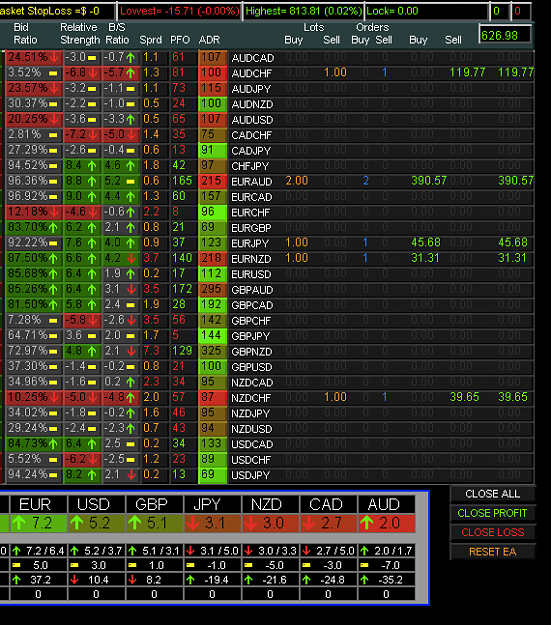Select the AUDCAD pair label
The height and width of the screenshot is (625, 551).
pos(253,58)
